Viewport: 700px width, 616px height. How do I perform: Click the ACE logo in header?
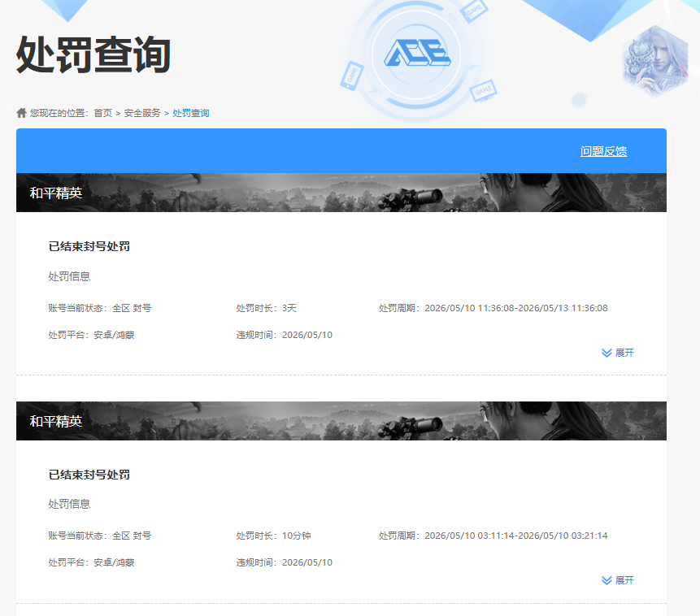coord(417,53)
